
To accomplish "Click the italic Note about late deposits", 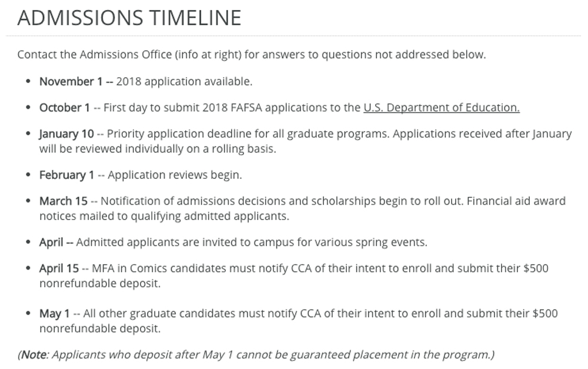I will pyautogui.click(x=256, y=355).
